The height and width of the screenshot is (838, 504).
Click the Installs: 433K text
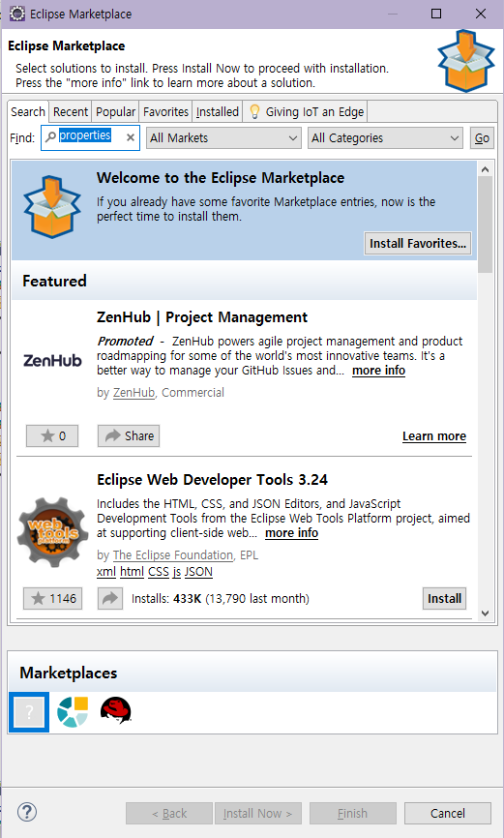(221, 599)
